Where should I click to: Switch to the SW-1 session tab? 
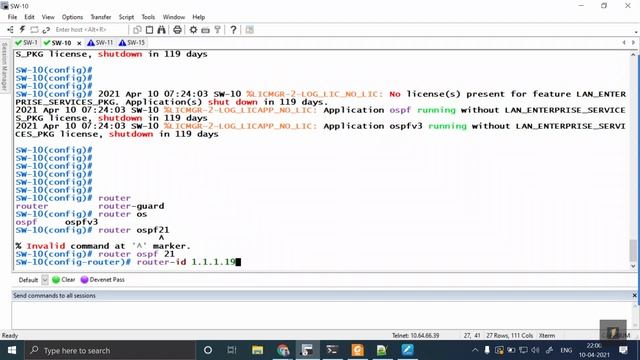[26, 42]
